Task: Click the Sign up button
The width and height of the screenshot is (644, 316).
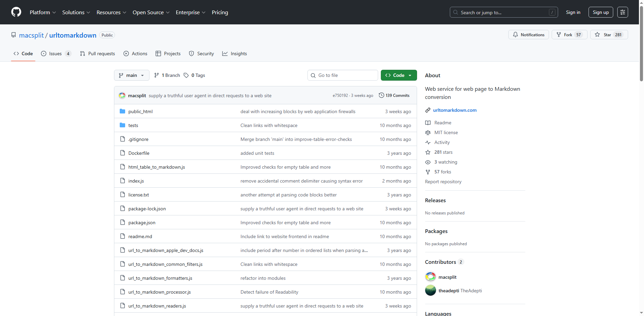Action: point(600,12)
